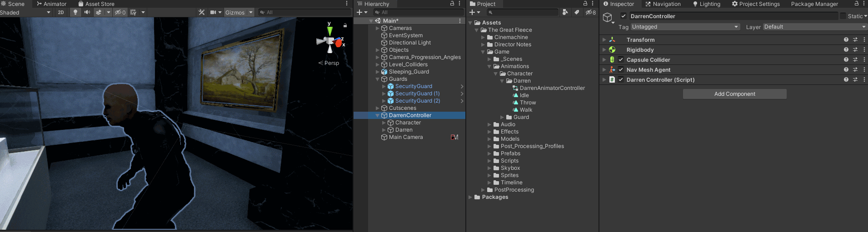Open the Shaded draw mode dropdown
This screenshot has height=232, width=868.
(26, 13)
